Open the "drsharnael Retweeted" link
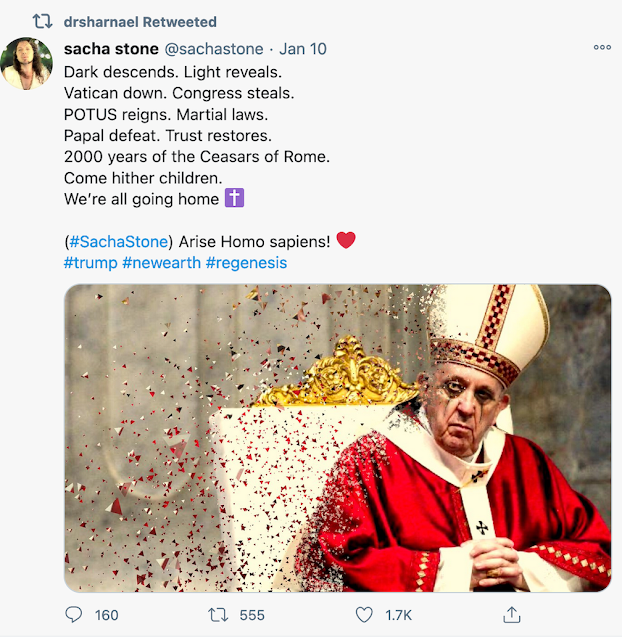The image size is (622, 640). click(x=139, y=21)
